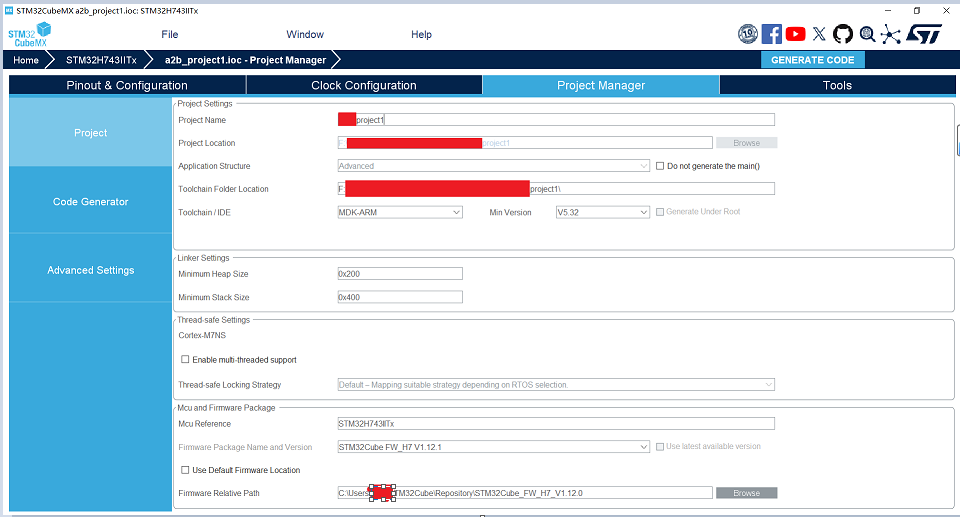Check Do not generate the main()
The width and height of the screenshot is (960, 517).
click(x=660, y=166)
